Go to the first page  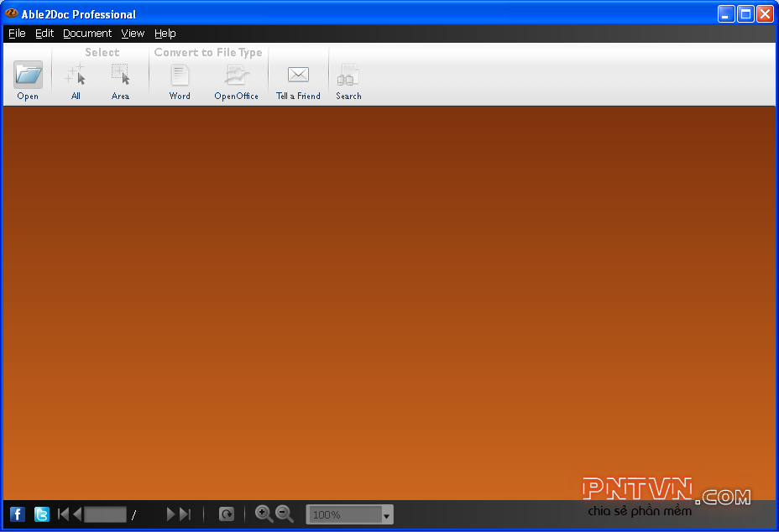click(x=63, y=514)
